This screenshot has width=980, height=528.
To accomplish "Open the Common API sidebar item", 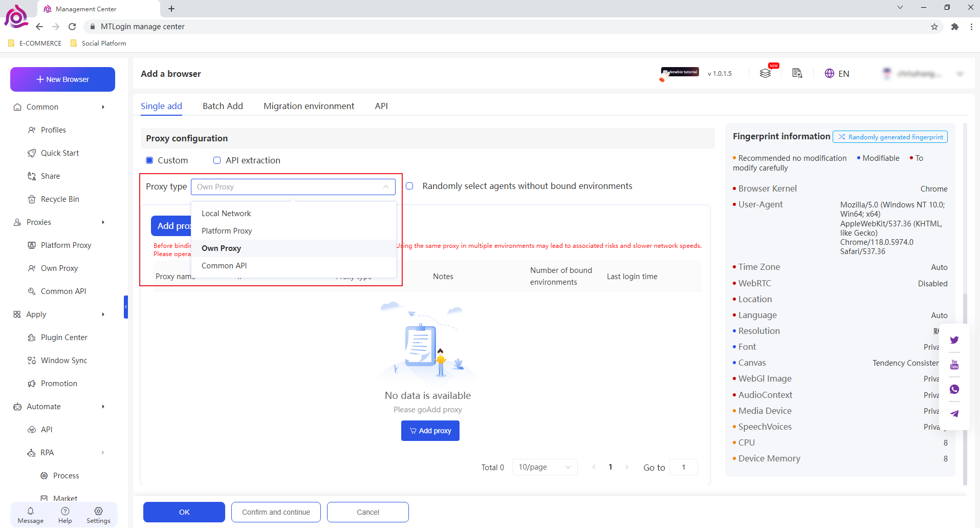I will pyautogui.click(x=63, y=291).
